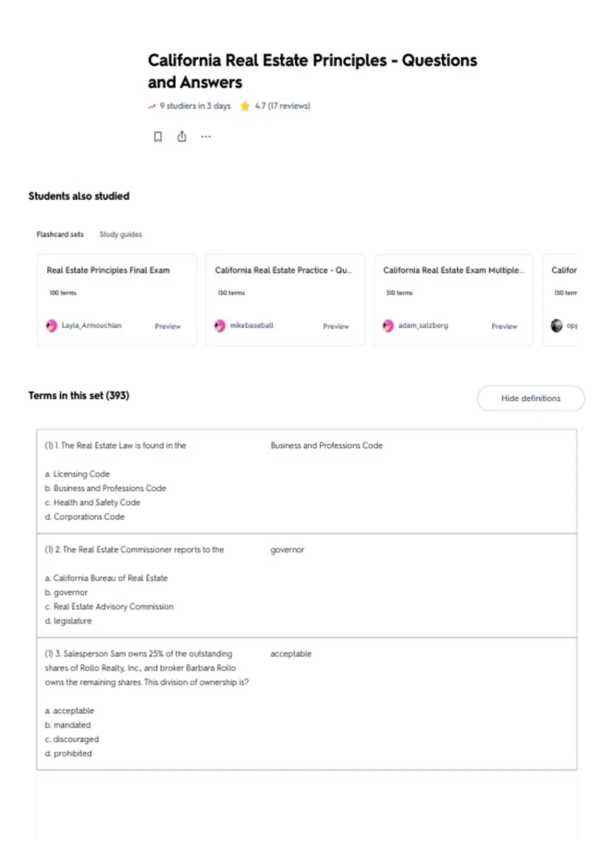613x868 pixels.
Task: Click the 4.7 (17 reviews) rating link
Action: [x=282, y=106]
